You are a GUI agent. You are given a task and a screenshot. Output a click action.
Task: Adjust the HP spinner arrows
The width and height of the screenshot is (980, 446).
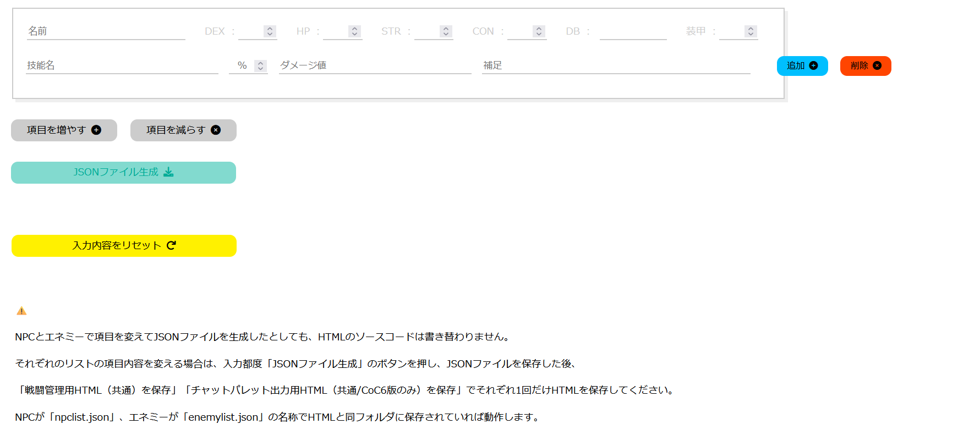click(x=355, y=31)
